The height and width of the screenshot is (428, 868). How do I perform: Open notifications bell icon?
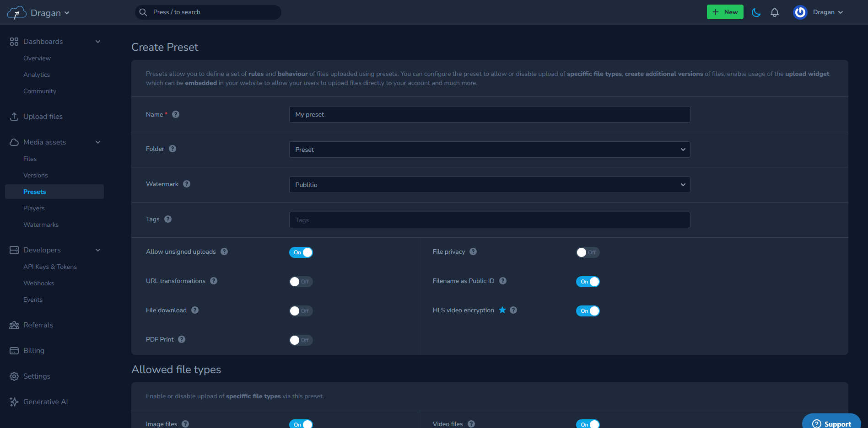pyautogui.click(x=774, y=12)
